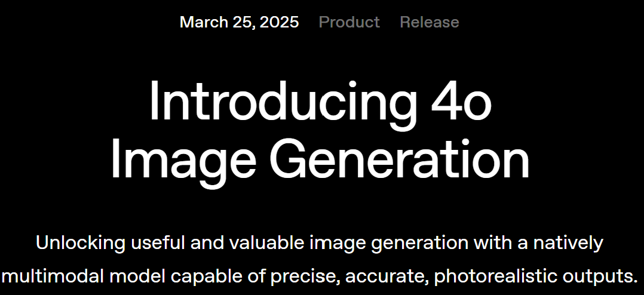Image resolution: width=644 pixels, height=295 pixels.
Task: Open the Product category link
Action: pos(349,22)
